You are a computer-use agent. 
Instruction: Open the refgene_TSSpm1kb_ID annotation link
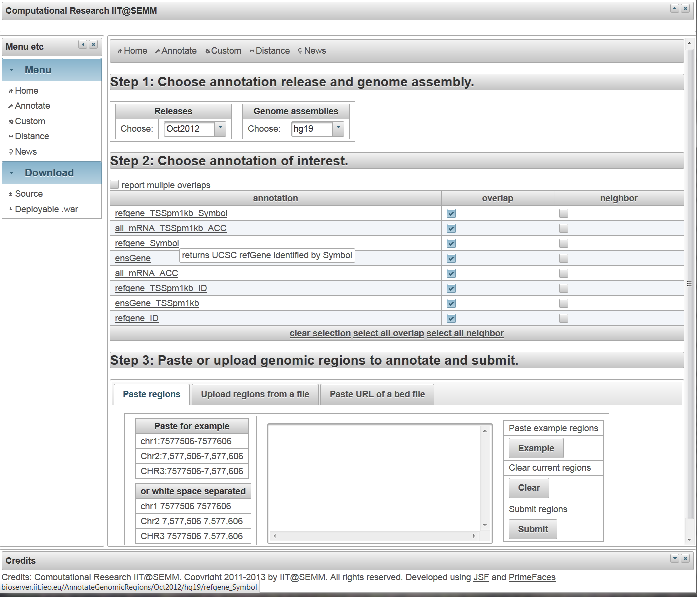click(161, 288)
